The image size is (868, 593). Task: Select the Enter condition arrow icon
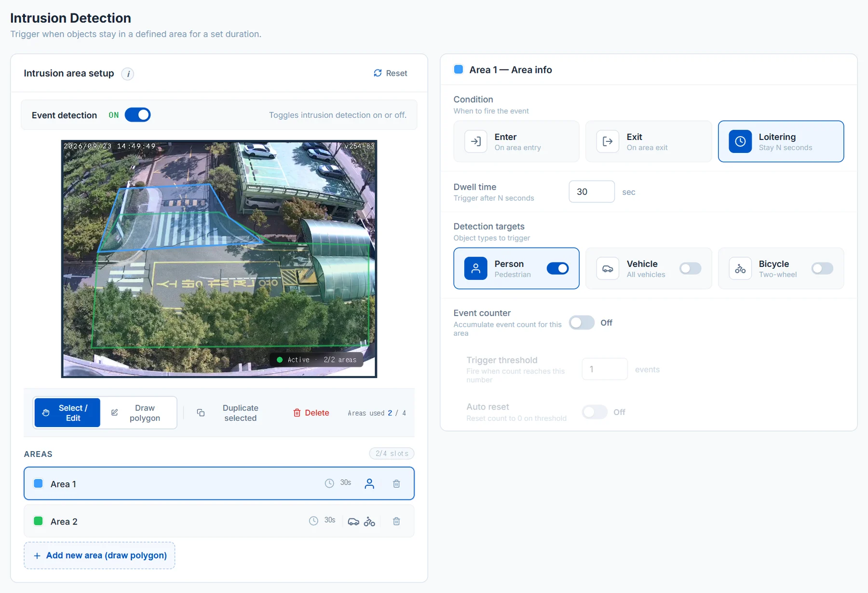coord(475,141)
